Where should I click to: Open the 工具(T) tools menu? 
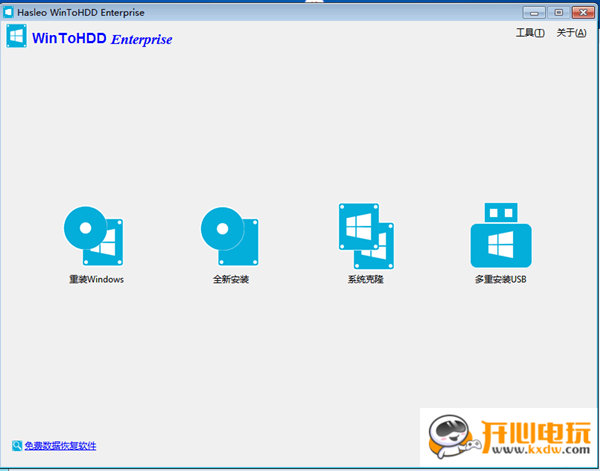click(530, 33)
